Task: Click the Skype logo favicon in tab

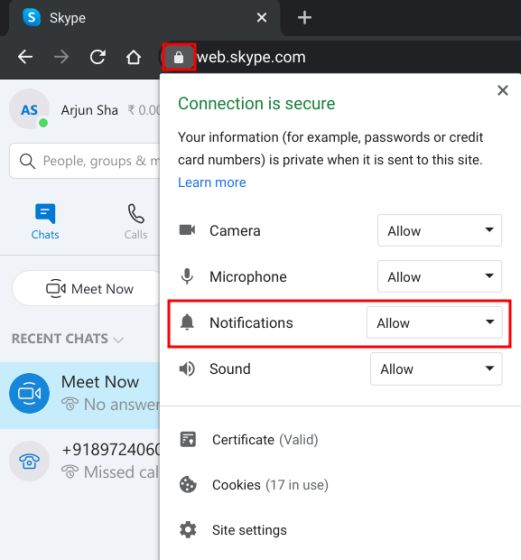Action: pos(31,17)
